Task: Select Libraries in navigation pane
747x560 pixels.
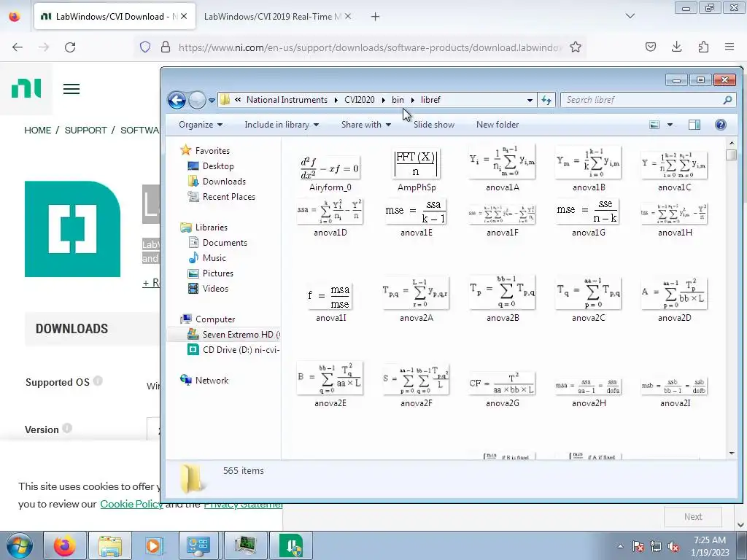Action: point(204,227)
